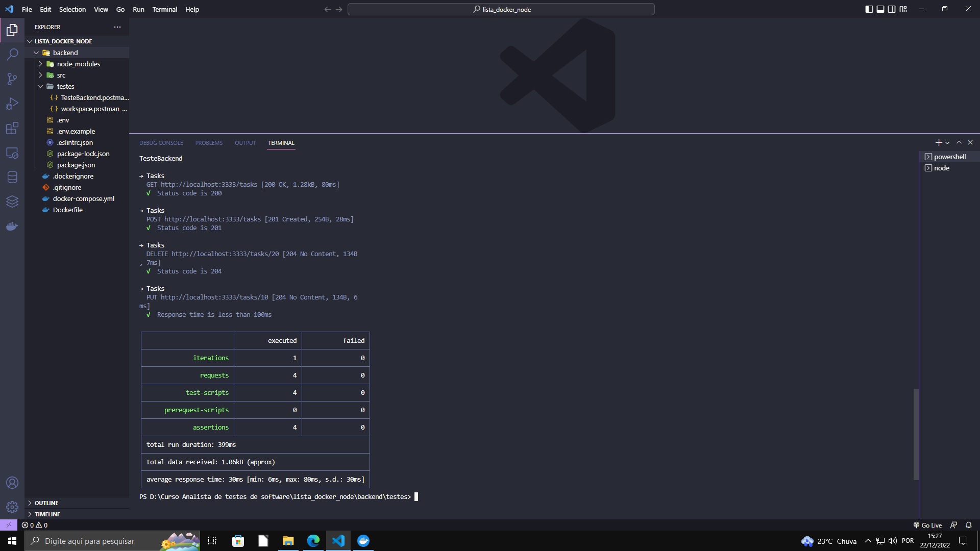Open the Extensions view

pos(12,128)
